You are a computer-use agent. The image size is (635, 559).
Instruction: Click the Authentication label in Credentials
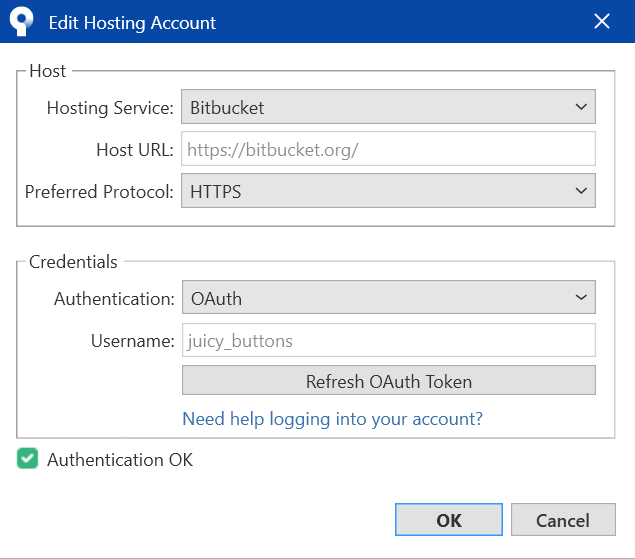[114, 299]
